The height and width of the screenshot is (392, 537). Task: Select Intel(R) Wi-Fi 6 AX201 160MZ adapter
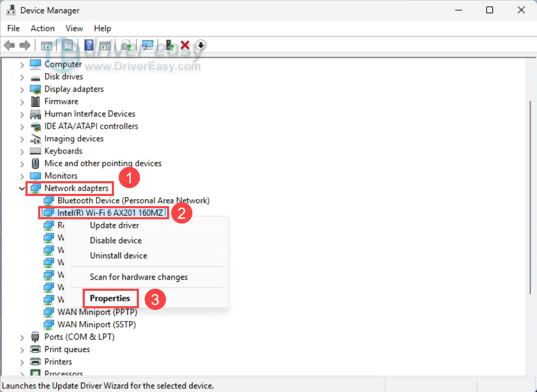point(110,212)
